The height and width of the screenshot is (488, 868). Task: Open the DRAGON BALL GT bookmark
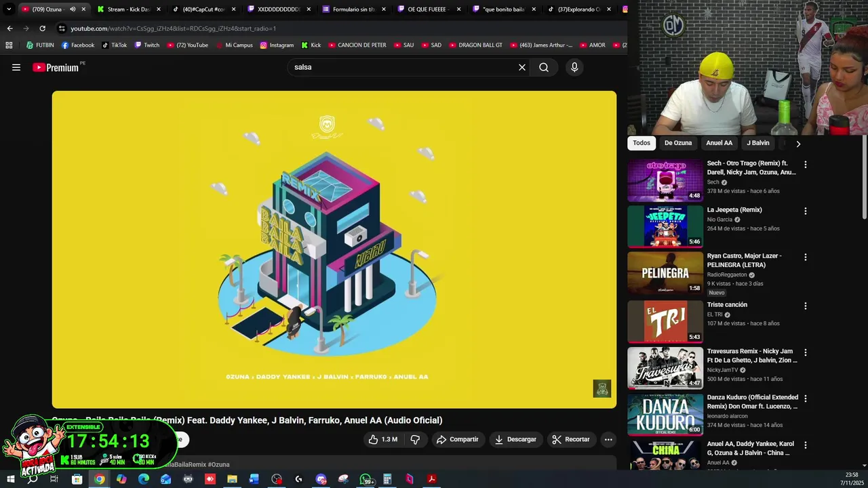475,45
